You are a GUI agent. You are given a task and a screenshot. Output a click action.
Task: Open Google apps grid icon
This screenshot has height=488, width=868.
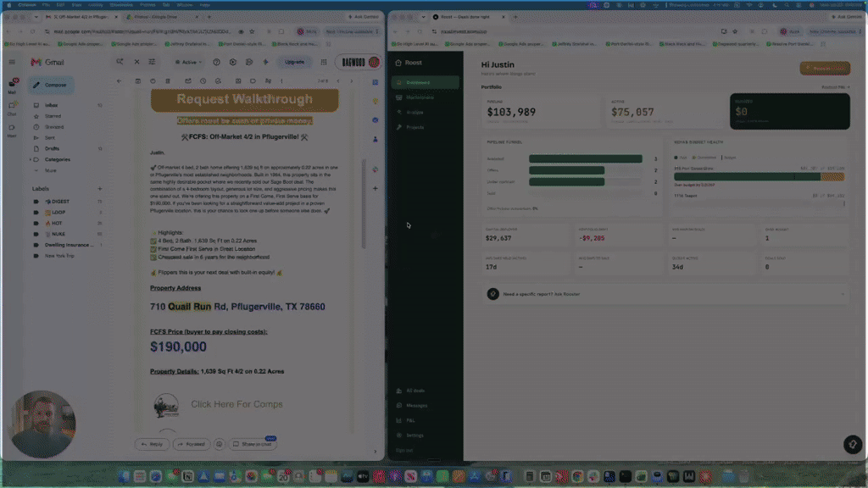tap(324, 62)
